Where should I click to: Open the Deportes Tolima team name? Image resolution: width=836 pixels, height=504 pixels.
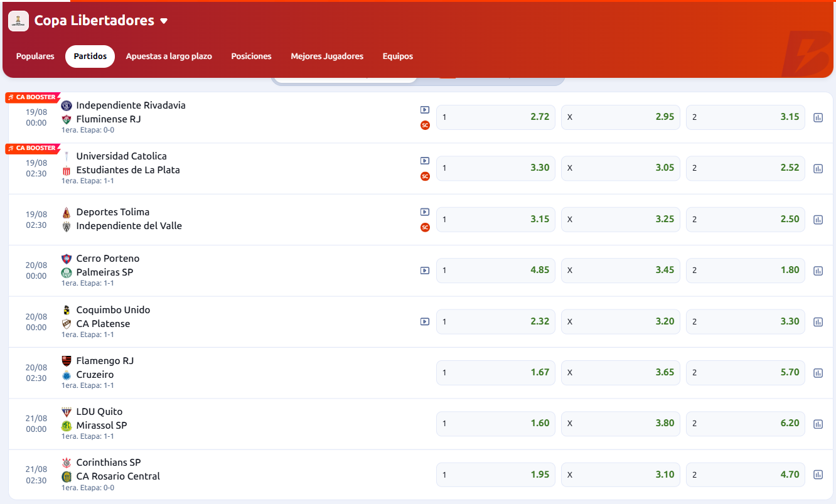(x=113, y=212)
